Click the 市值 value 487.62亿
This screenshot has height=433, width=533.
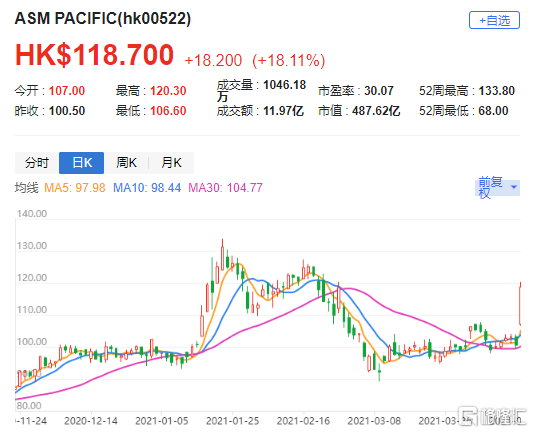click(x=376, y=111)
